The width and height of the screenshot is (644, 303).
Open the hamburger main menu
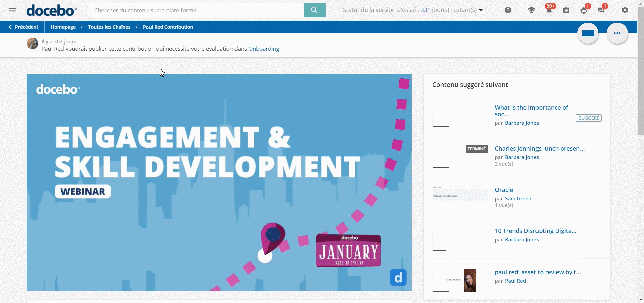coord(13,10)
